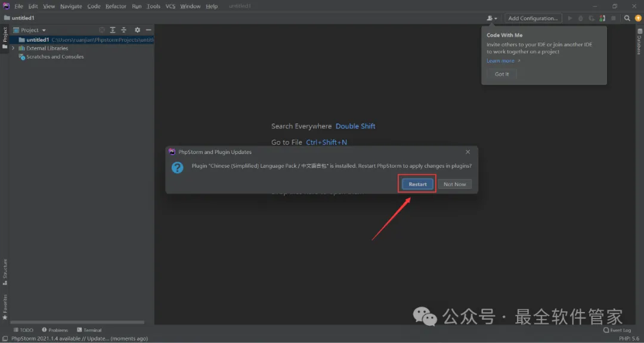Close the PhpStorm and Plugin Updates dialog
This screenshot has width=644, height=343.
pos(468,152)
